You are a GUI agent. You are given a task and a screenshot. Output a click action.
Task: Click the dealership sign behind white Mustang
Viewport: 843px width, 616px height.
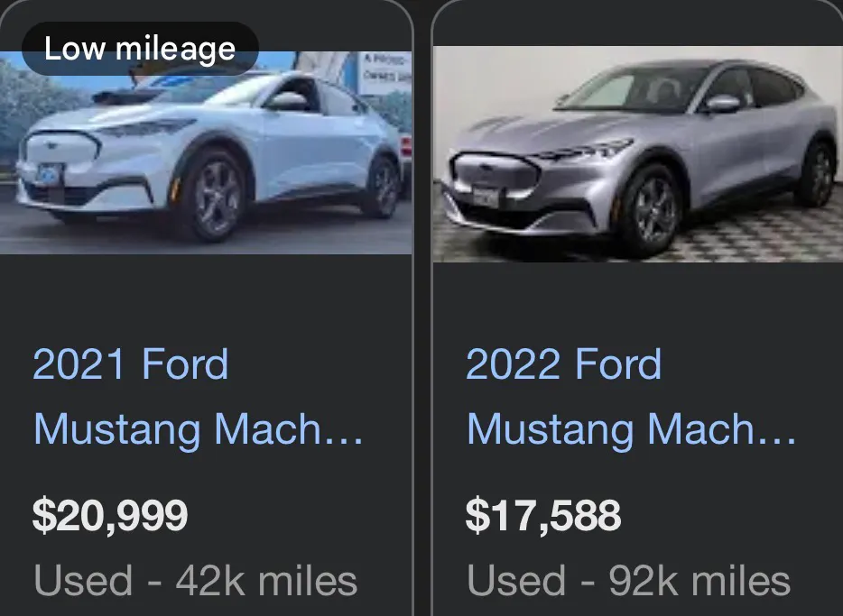pyautogui.click(x=384, y=72)
